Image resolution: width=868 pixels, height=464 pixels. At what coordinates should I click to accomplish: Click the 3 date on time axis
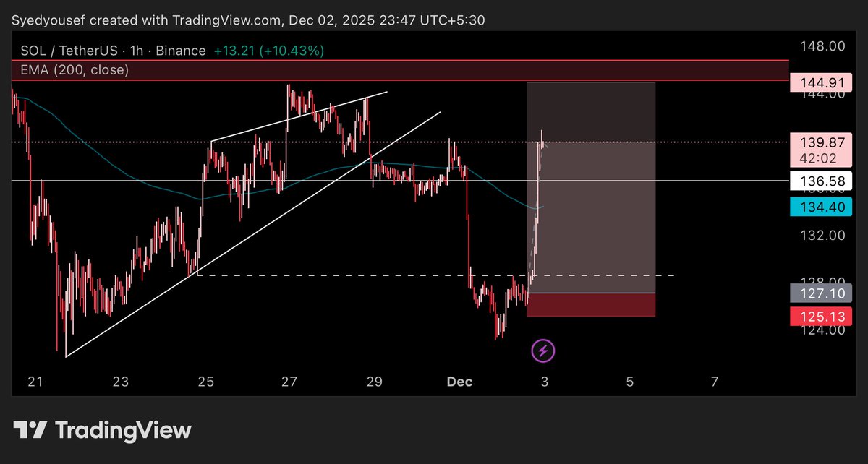pos(544,381)
